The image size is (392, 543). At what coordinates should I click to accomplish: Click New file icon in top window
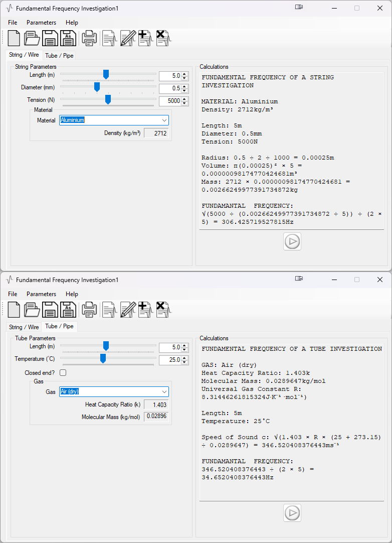coord(14,38)
